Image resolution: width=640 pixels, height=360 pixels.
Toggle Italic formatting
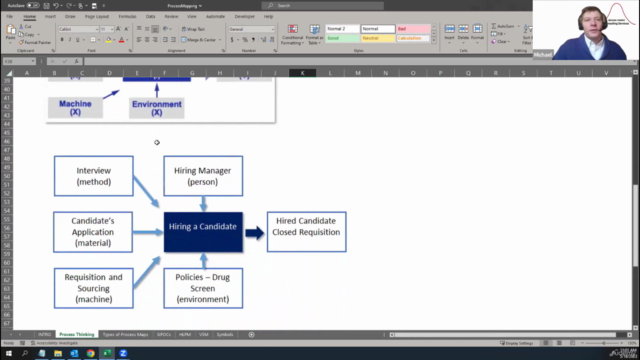70,40
